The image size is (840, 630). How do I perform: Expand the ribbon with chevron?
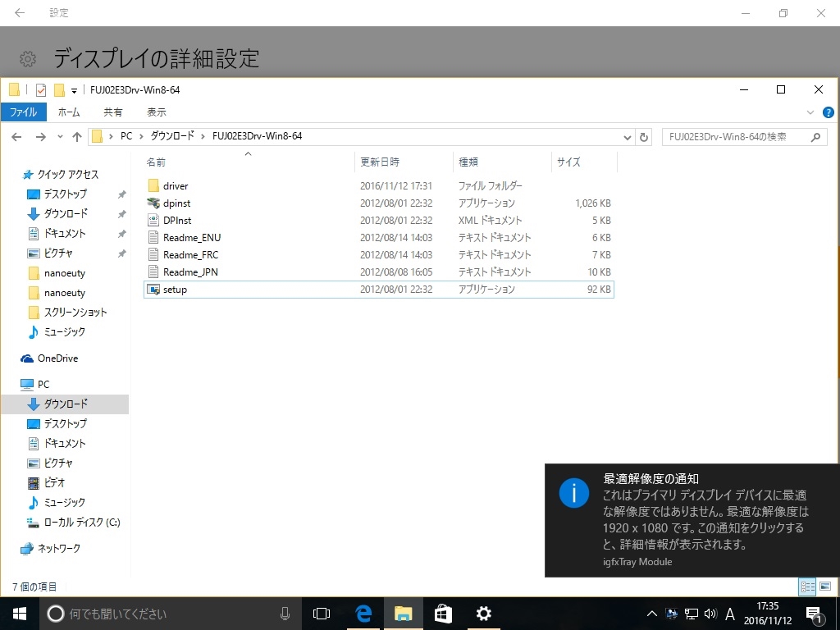click(x=810, y=112)
